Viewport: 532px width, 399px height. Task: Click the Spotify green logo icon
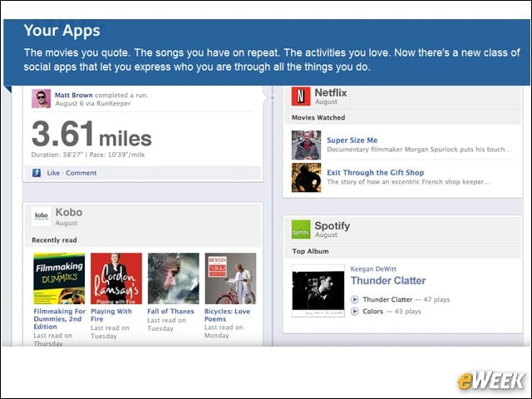301,229
